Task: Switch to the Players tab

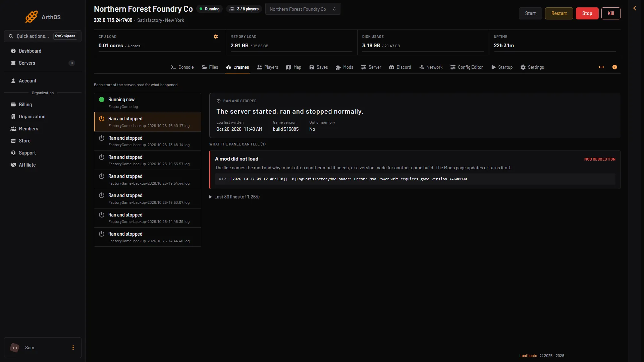Action: (267, 67)
